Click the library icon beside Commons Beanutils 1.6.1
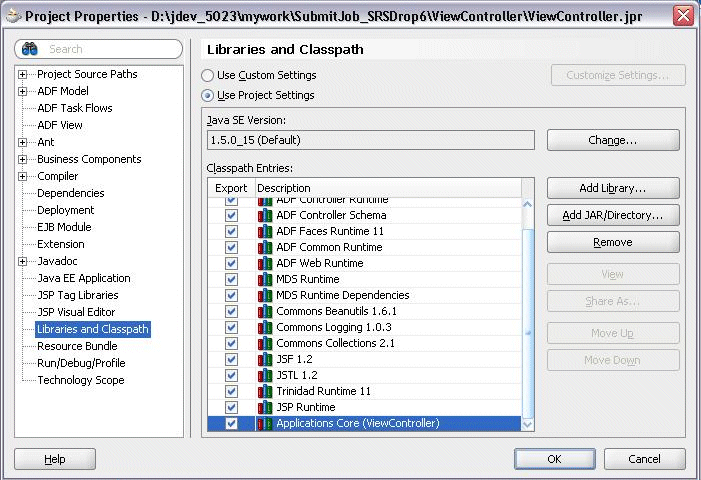This screenshot has height=480, width=701. tap(265, 312)
